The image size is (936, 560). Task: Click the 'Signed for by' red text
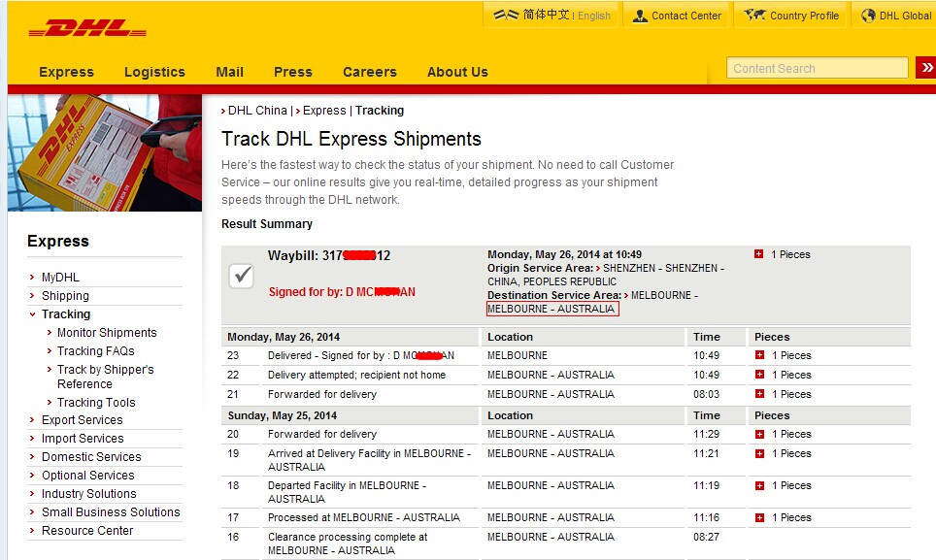coord(342,292)
